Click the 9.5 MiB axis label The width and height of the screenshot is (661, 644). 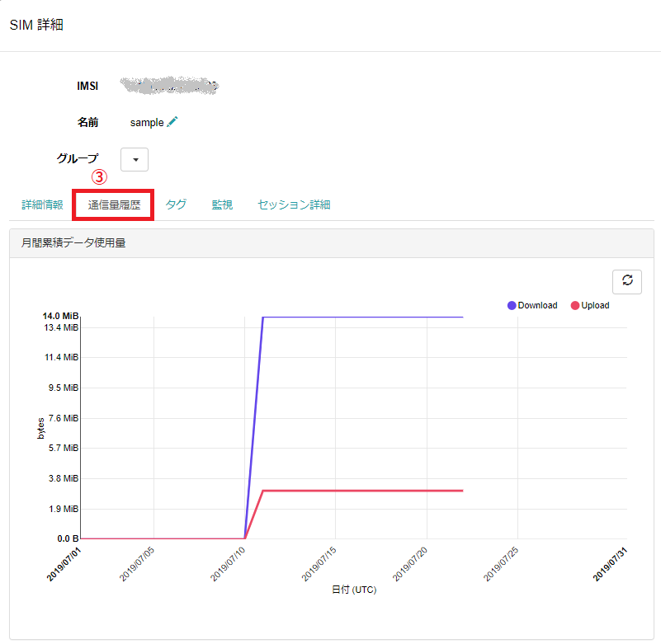[x=64, y=388]
